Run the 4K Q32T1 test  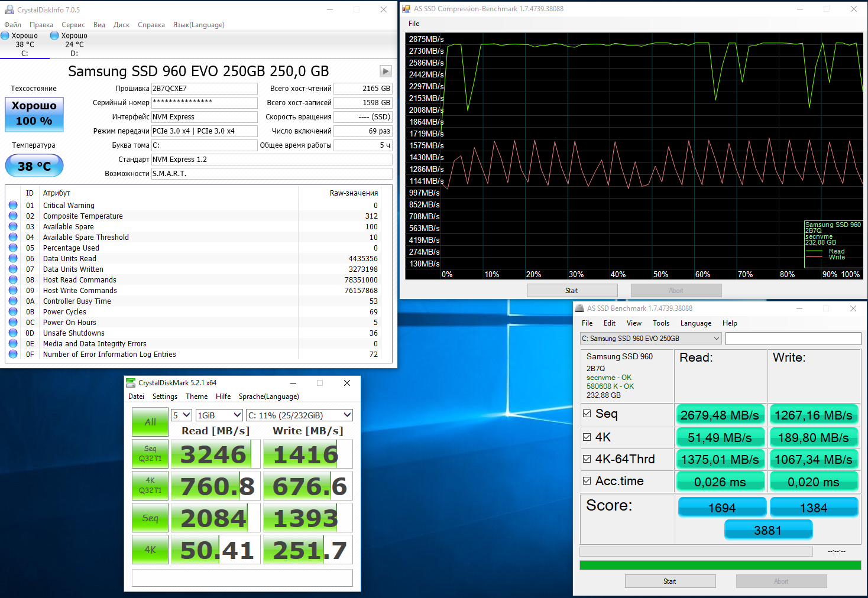click(x=150, y=486)
